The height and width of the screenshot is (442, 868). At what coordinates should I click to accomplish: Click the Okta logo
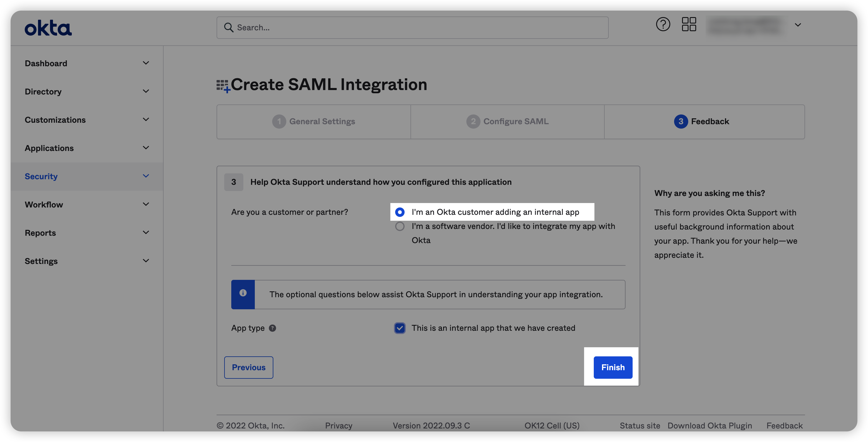tap(48, 28)
